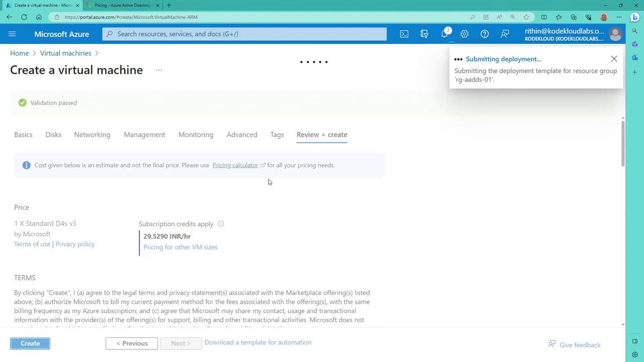Open browser Collections icon

coord(573,17)
